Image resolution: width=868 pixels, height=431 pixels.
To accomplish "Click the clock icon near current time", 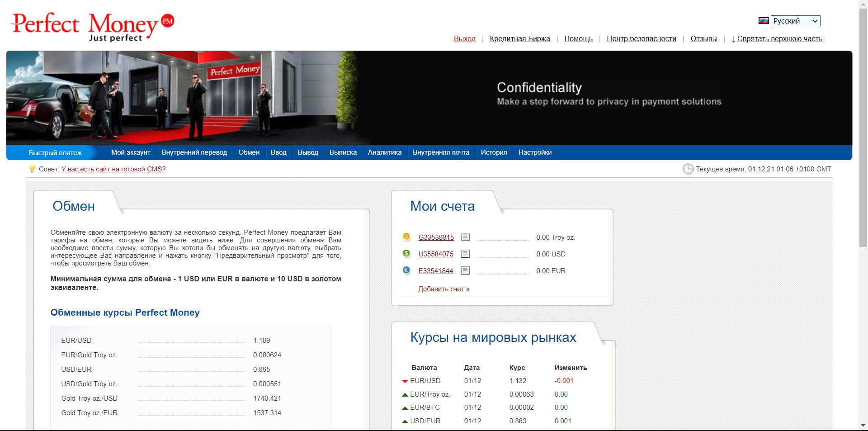I will 688,169.
